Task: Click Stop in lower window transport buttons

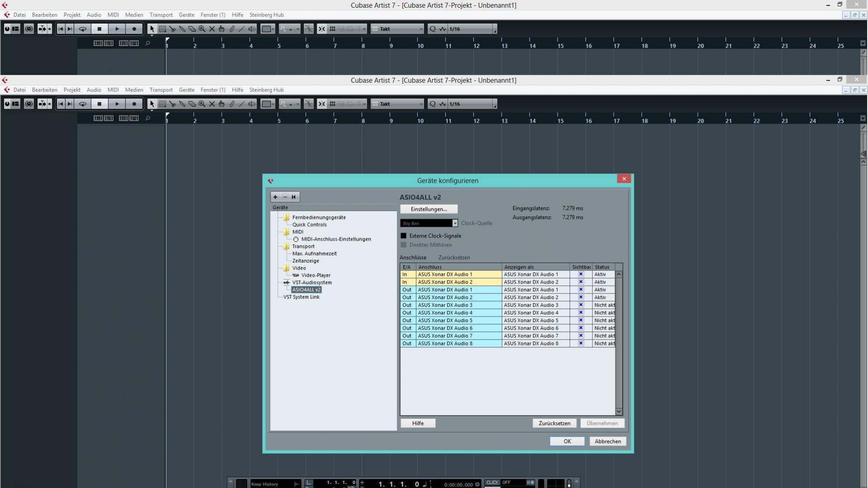Action: click(100, 104)
